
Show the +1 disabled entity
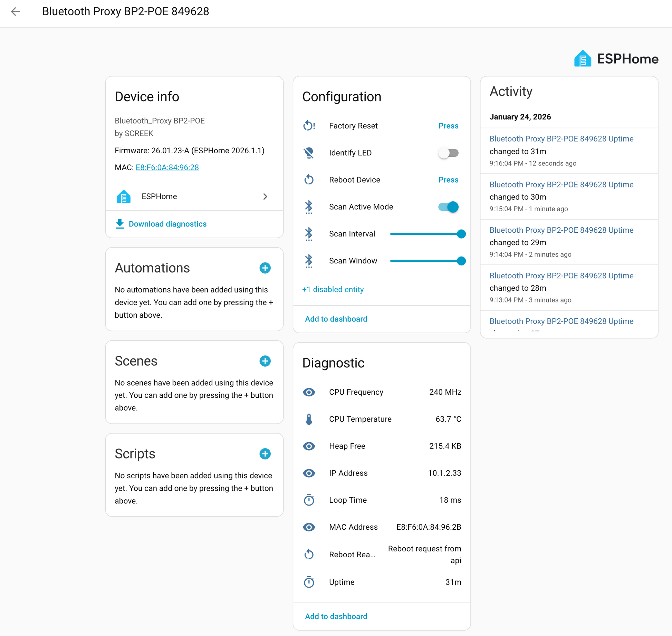pyautogui.click(x=333, y=289)
